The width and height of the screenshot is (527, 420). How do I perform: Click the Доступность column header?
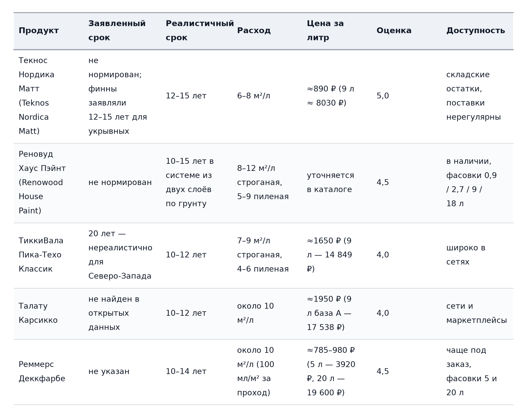point(476,31)
